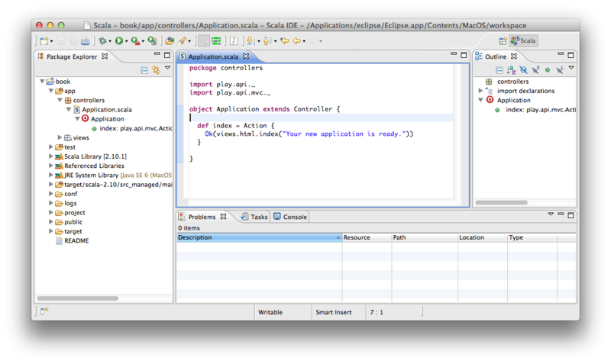Toggle Hide Fields in Outline toolbar
Screen dimensions: 611x364
click(523, 70)
